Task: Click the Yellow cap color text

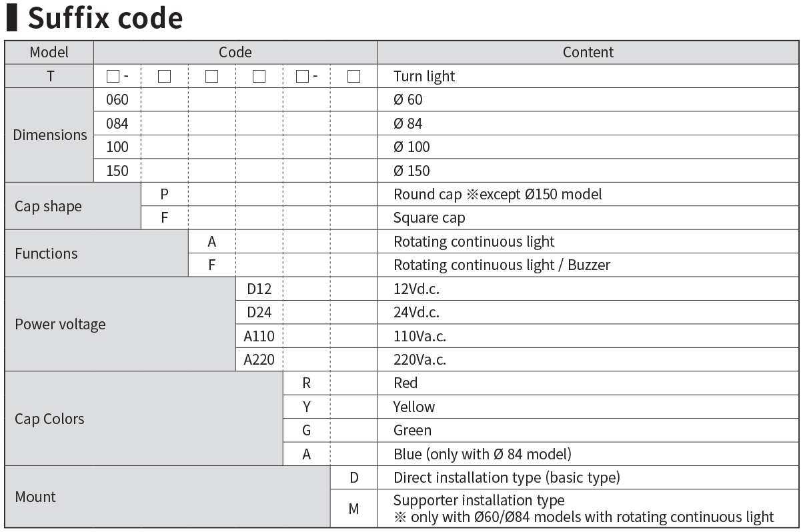Action: click(414, 407)
